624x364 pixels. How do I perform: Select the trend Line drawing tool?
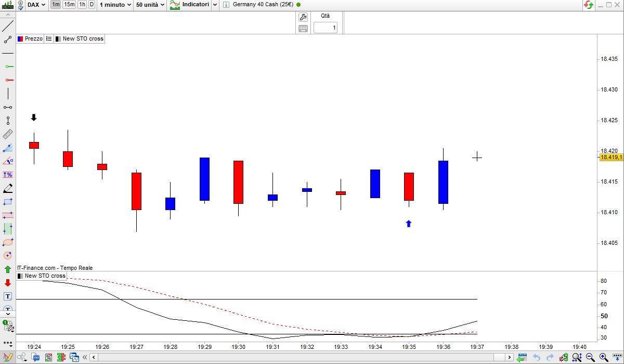coord(8,27)
